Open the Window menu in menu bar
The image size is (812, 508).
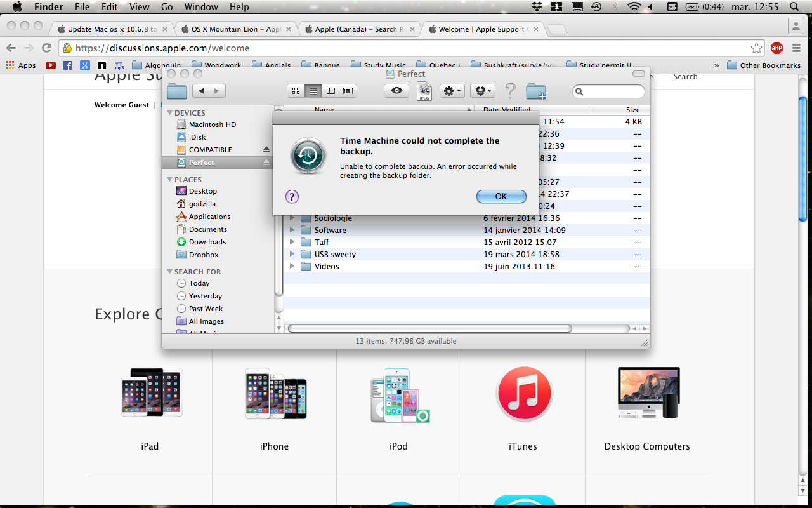pos(200,7)
